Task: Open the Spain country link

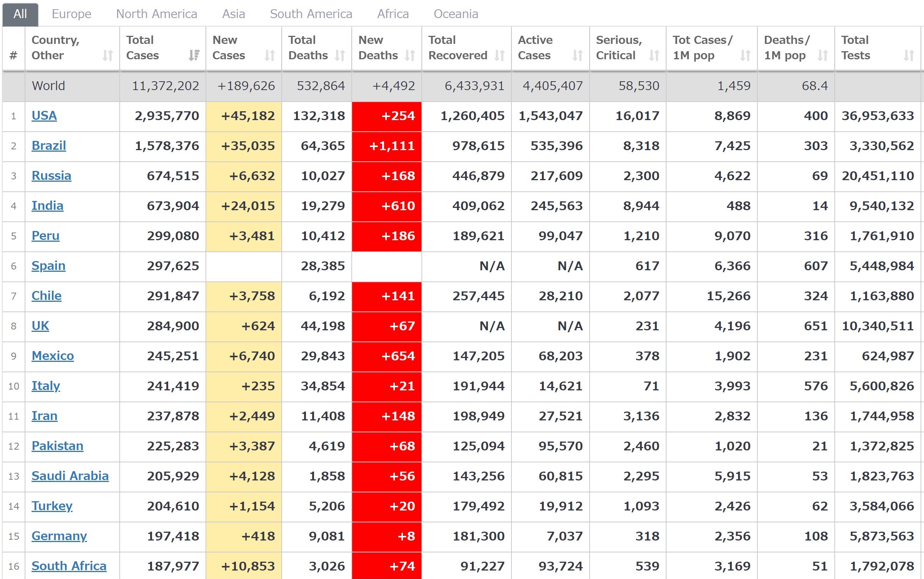Action: click(x=48, y=266)
